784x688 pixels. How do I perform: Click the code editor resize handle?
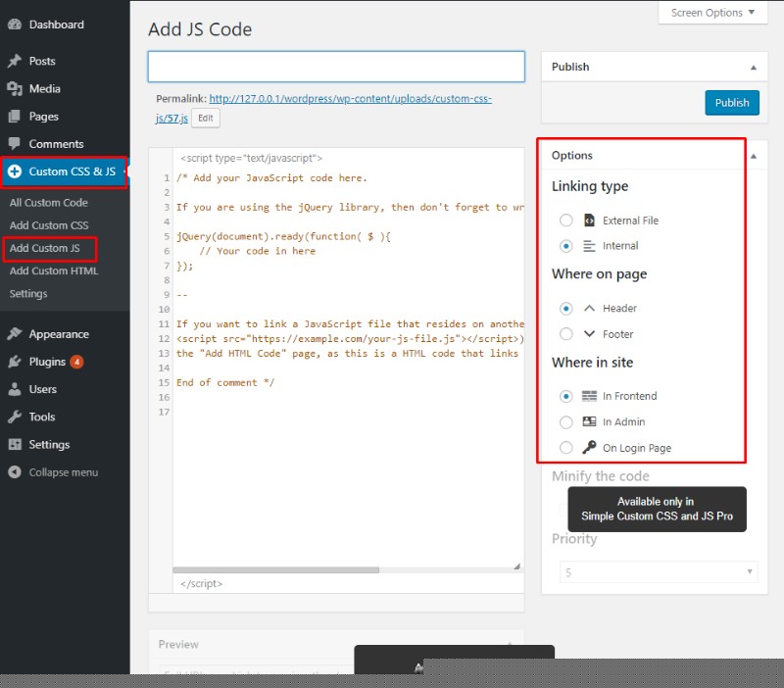[x=517, y=566]
